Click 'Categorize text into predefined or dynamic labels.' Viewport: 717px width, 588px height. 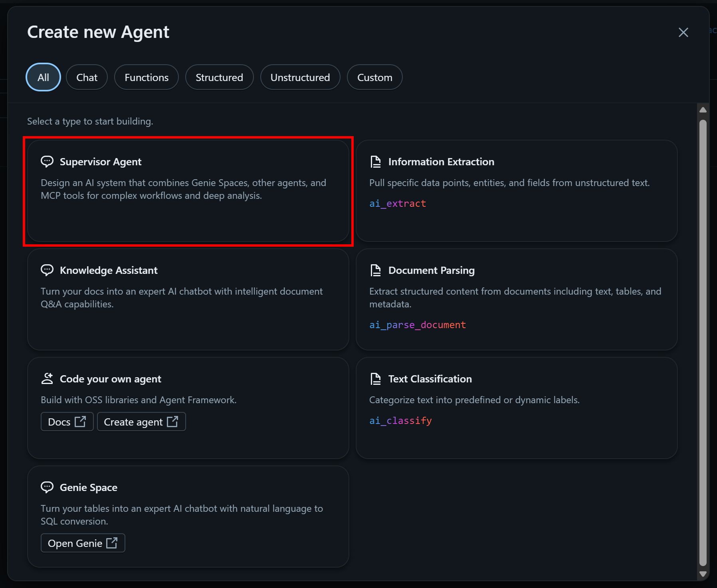(x=474, y=400)
